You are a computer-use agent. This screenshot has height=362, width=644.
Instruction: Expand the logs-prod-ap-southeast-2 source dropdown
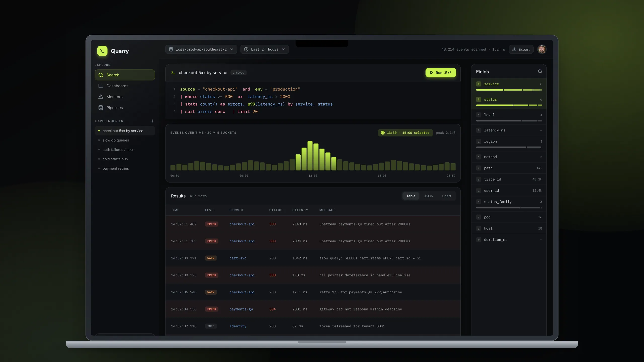click(x=201, y=49)
